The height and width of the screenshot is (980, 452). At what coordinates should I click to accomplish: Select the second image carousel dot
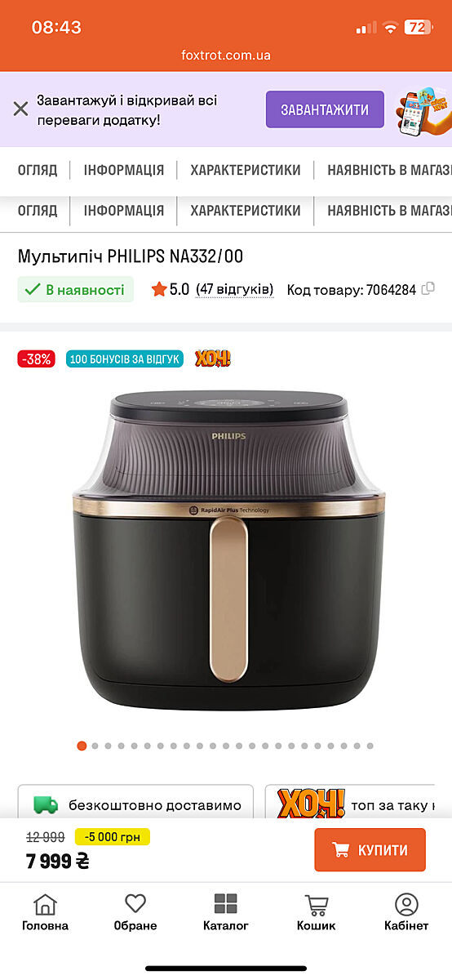coord(95,746)
